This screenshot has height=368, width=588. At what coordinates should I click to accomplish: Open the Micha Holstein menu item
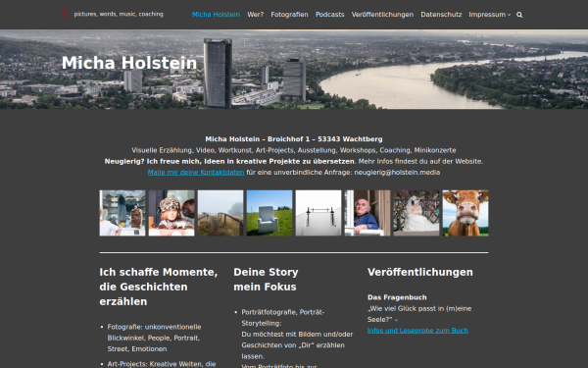216,15
